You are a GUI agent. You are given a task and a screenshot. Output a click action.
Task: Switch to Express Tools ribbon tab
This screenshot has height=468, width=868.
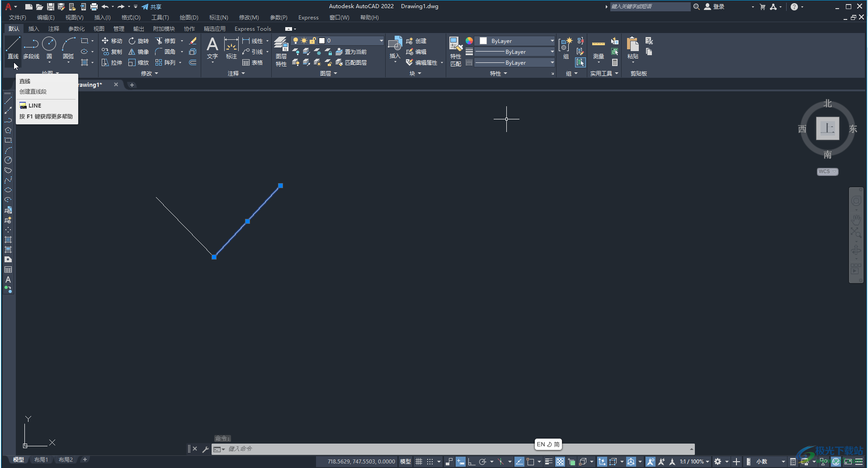pyautogui.click(x=253, y=28)
